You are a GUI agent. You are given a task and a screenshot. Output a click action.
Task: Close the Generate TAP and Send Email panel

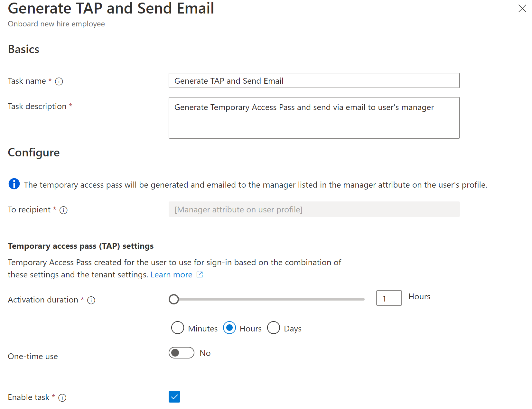[x=522, y=9]
